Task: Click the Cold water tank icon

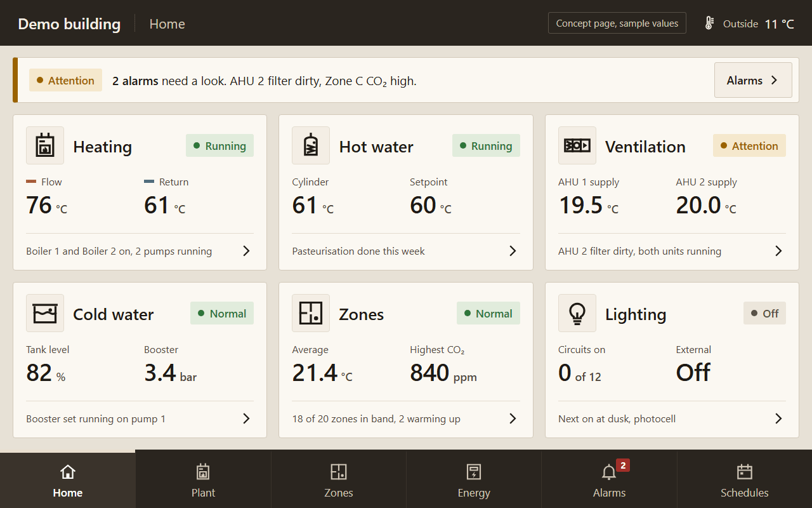Action: click(x=45, y=313)
